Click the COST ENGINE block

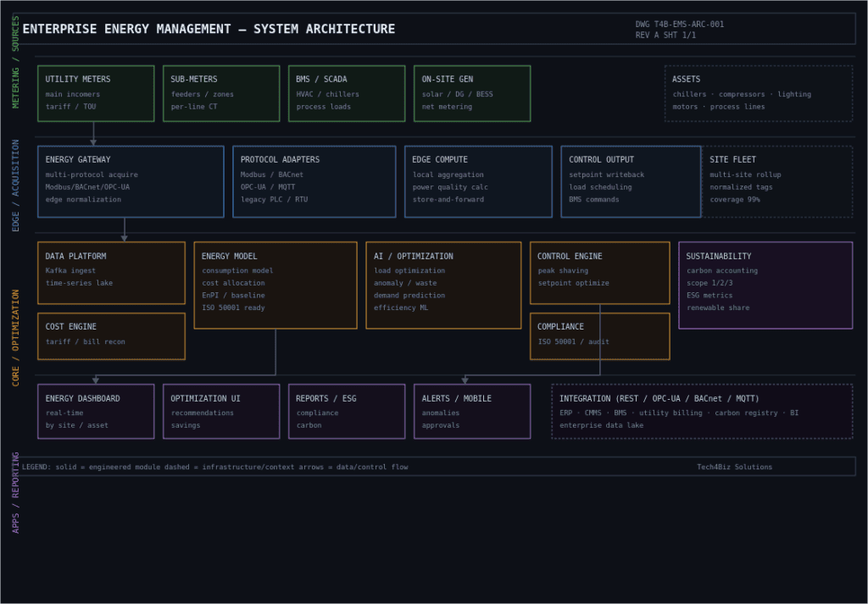(111, 336)
